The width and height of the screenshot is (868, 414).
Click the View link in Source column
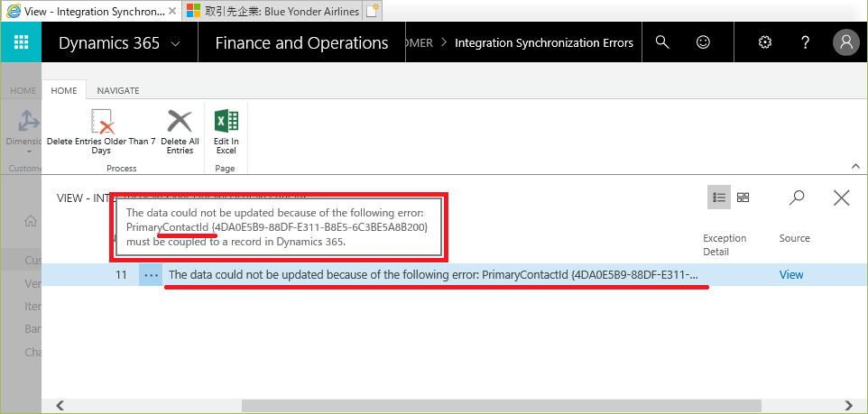[x=791, y=274]
